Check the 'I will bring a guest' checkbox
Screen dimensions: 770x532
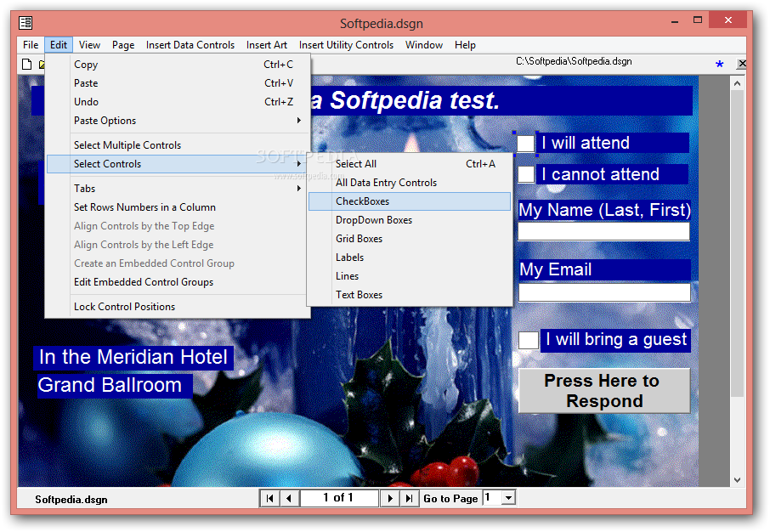(529, 341)
